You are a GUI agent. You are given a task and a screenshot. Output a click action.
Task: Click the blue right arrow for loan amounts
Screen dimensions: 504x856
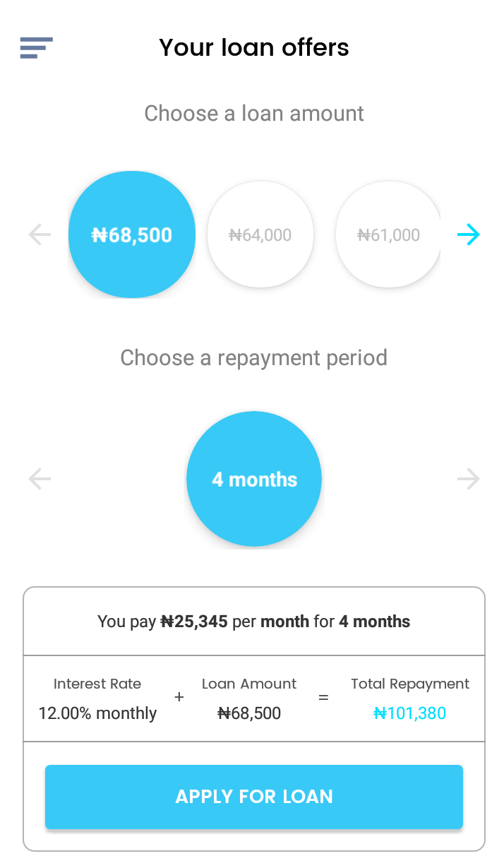(469, 234)
